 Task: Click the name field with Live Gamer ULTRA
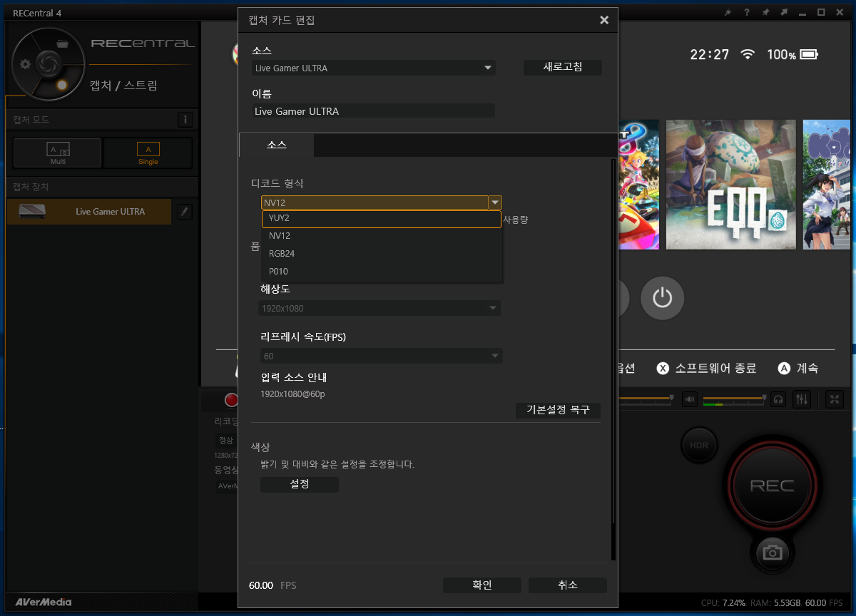pyautogui.click(x=374, y=111)
